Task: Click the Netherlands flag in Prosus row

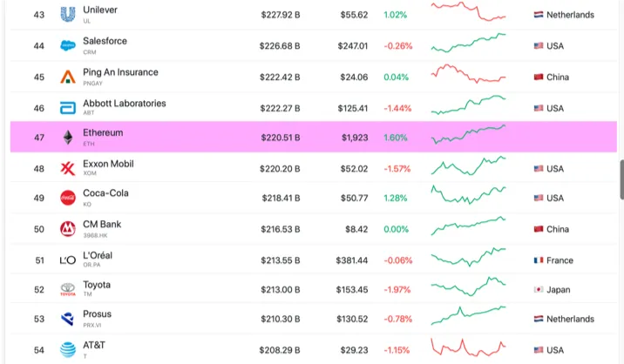Action: (x=539, y=319)
